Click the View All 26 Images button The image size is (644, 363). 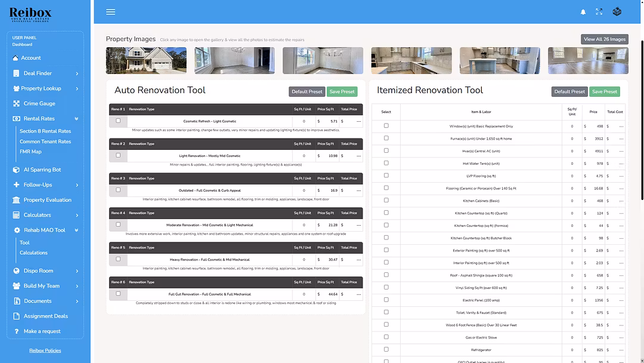(x=604, y=39)
